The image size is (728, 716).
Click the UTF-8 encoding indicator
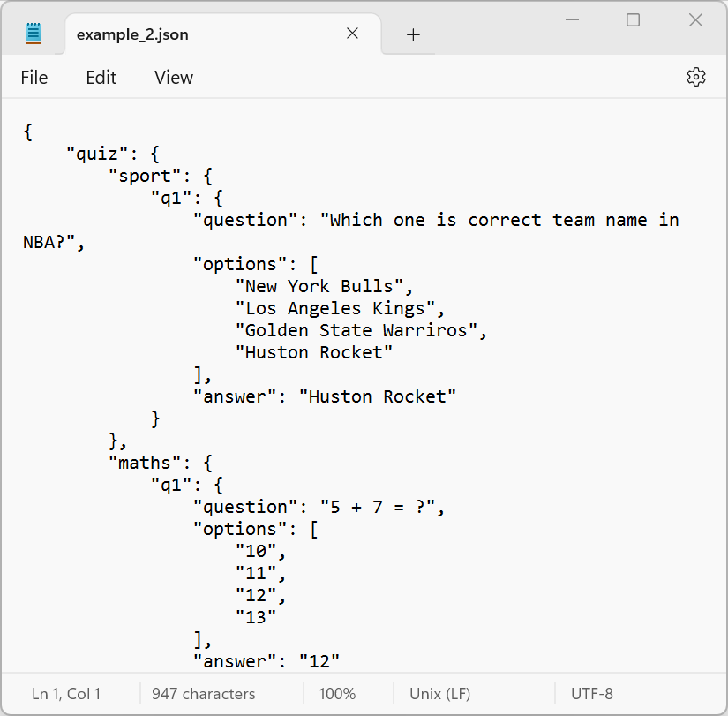591,694
